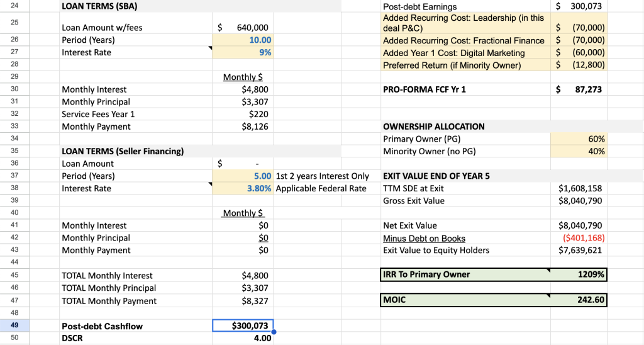Click the SBA Monthly Principal $3,307 value

tap(255, 101)
